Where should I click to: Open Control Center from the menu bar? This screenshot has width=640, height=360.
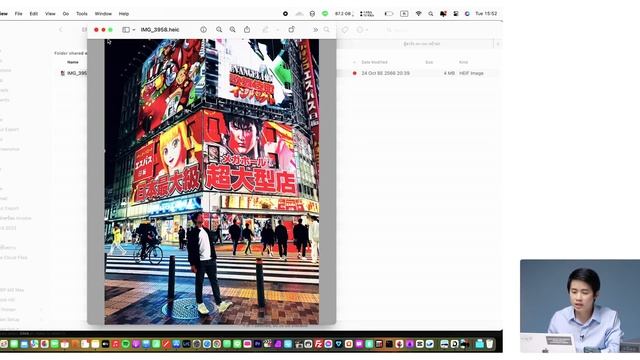tap(456, 13)
